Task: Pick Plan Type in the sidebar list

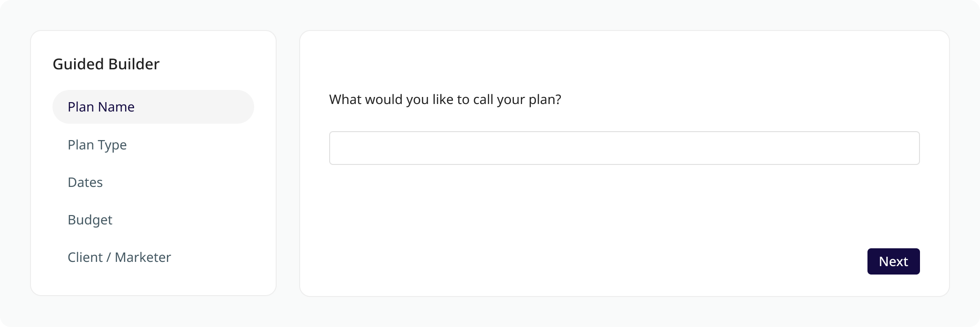Action: pos(97,145)
